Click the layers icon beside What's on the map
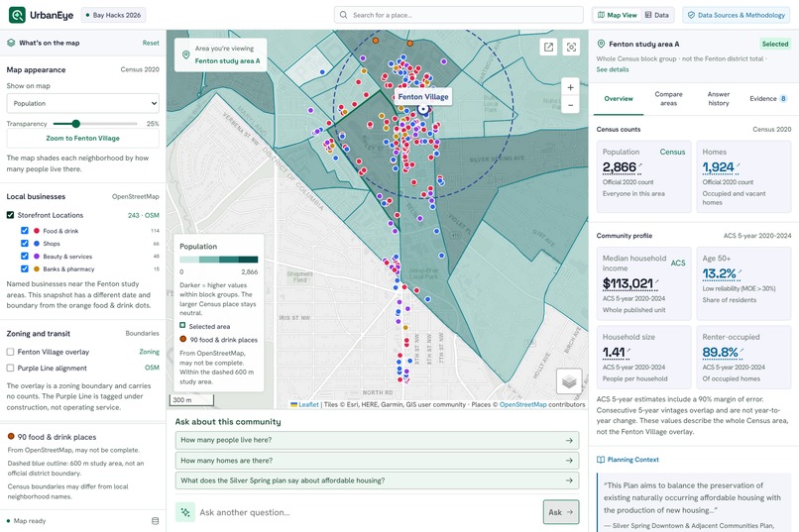Viewport: 799px width, 532px height. click(11, 43)
